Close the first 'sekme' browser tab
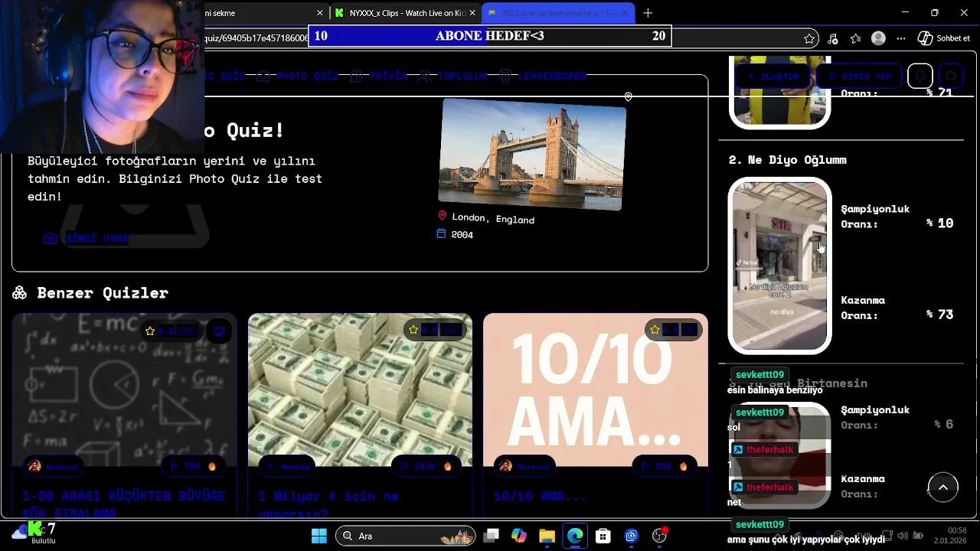The height and width of the screenshot is (551, 980). [319, 13]
